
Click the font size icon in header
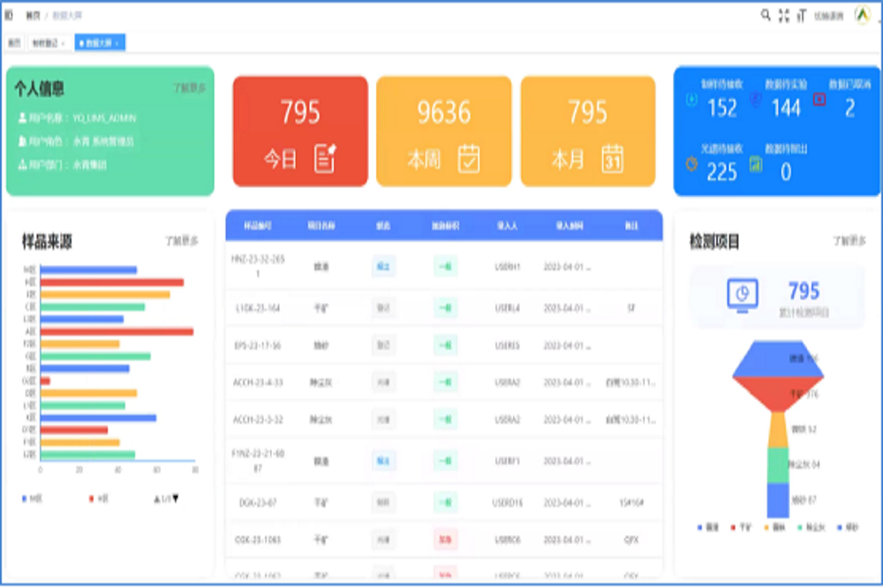[x=802, y=15]
